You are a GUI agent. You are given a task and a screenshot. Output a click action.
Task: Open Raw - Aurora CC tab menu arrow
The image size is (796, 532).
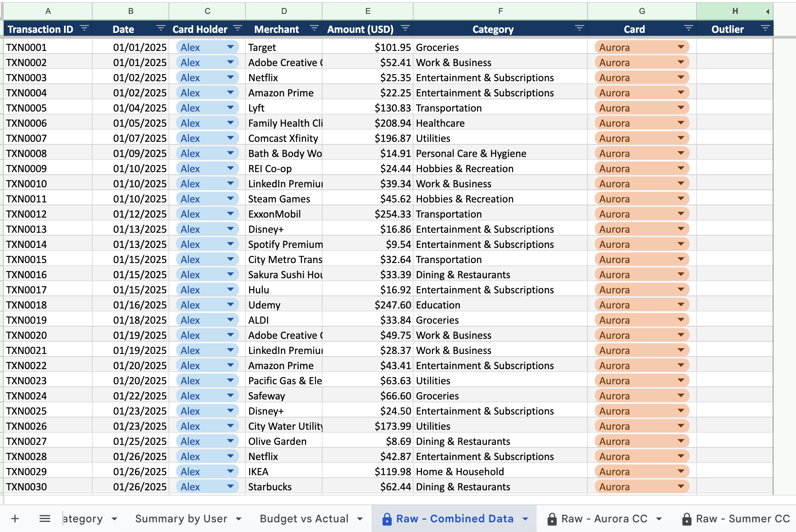(659, 519)
